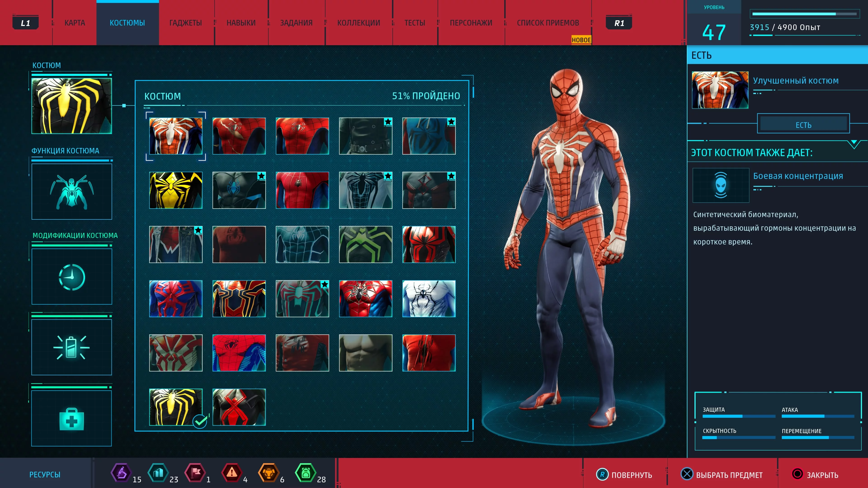Viewport: 868px width, 488px height.
Task: Open the Тесты tab
Action: pos(415,23)
